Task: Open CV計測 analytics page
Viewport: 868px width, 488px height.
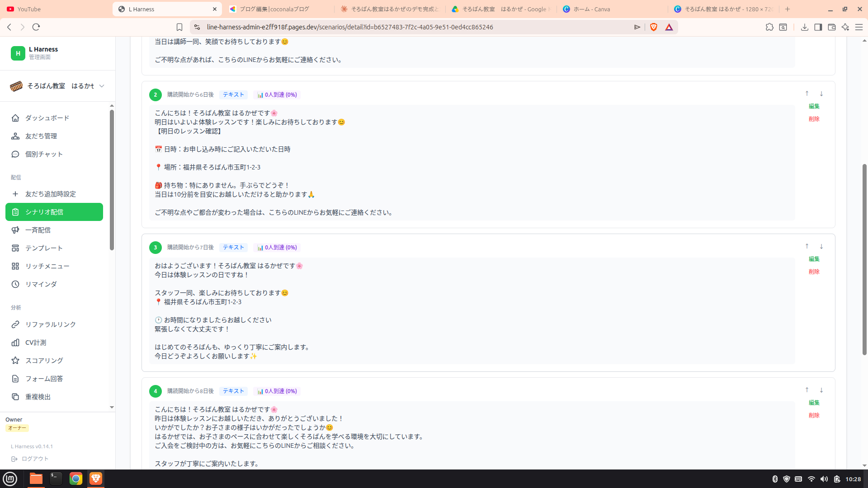Action: click(x=54, y=343)
